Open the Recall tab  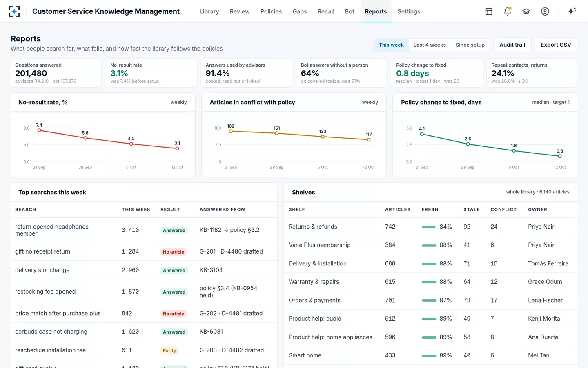click(x=326, y=11)
